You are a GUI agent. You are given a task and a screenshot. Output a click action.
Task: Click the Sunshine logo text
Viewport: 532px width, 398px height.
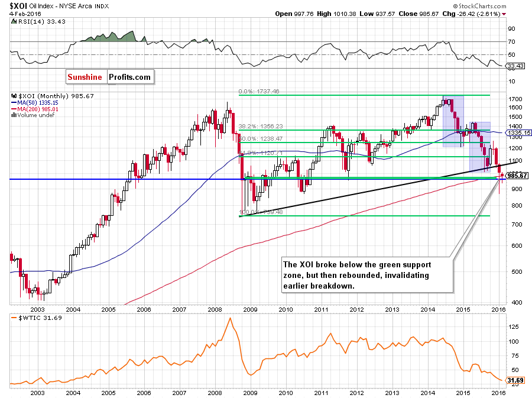point(85,77)
